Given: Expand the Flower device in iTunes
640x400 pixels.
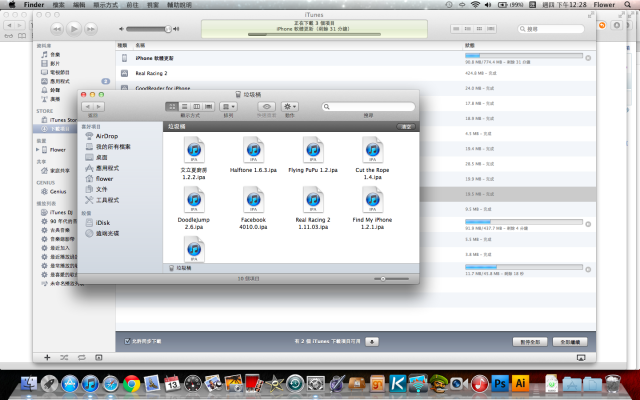Looking at the screenshot, I should coord(38,150).
